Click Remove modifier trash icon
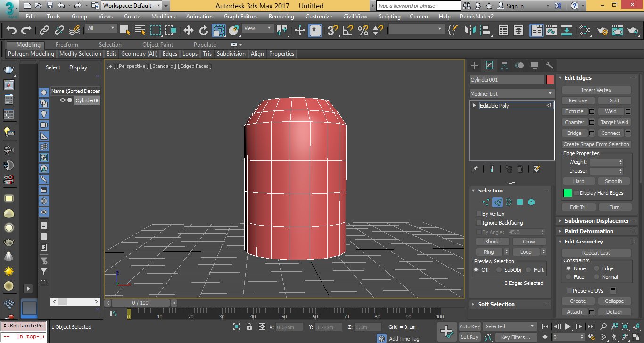644x343 pixels. point(520,169)
